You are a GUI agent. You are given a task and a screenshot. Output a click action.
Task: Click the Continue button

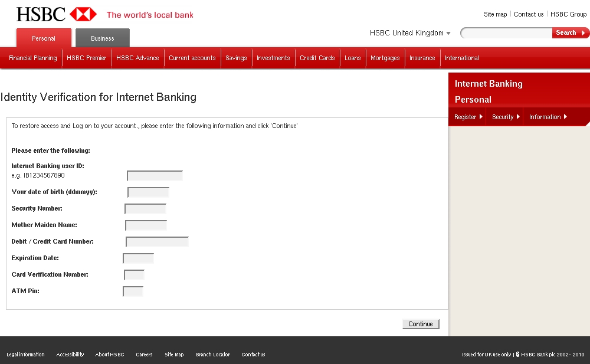421,324
